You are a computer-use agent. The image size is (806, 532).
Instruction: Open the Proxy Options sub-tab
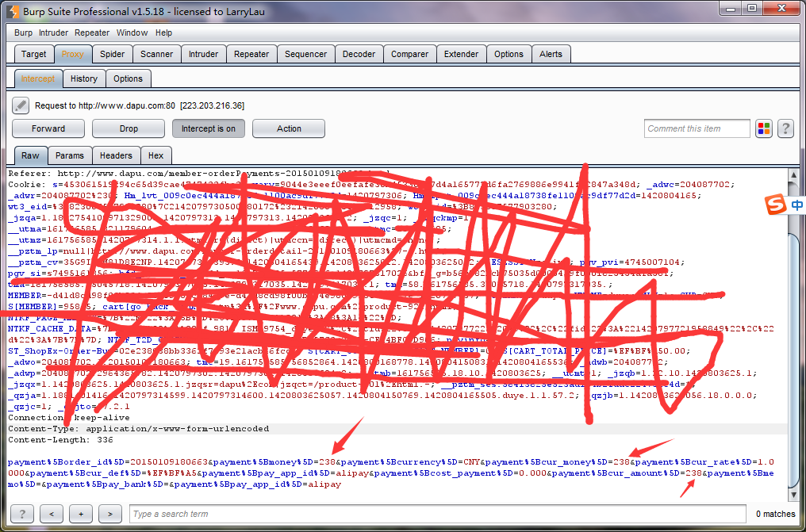click(x=128, y=78)
